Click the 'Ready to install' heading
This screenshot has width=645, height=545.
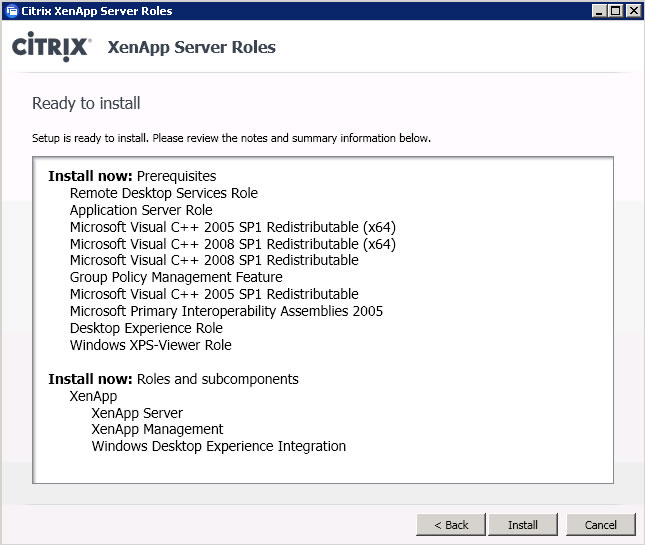pyautogui.click(x=86, y=103)
